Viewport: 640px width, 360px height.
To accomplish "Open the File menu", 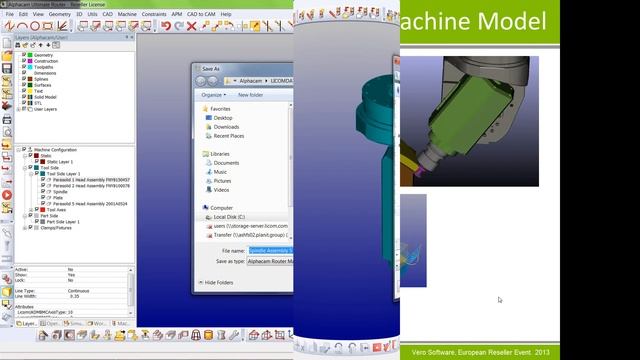I will coord(9,14).
